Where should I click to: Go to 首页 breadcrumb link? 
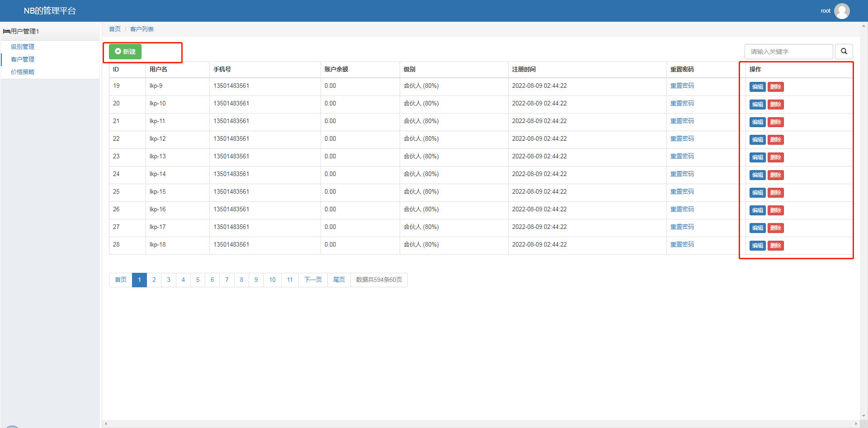(115, 29)
